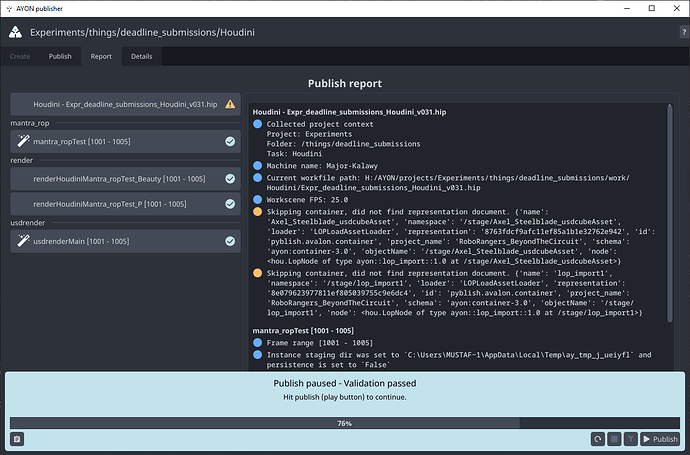Click 'Collected project context' log line
690x455 pixels.
click(320, 125)
